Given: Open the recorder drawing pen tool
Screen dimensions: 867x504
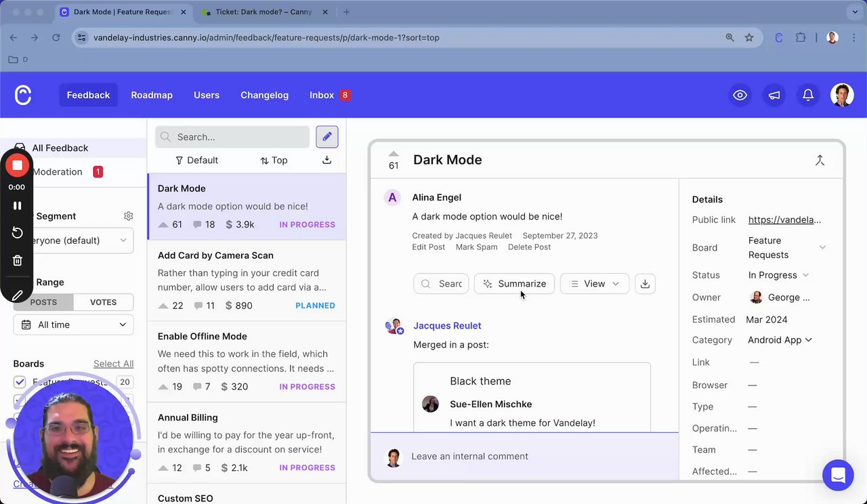Looking at the screenshot, I should click(x=18, y=295).
